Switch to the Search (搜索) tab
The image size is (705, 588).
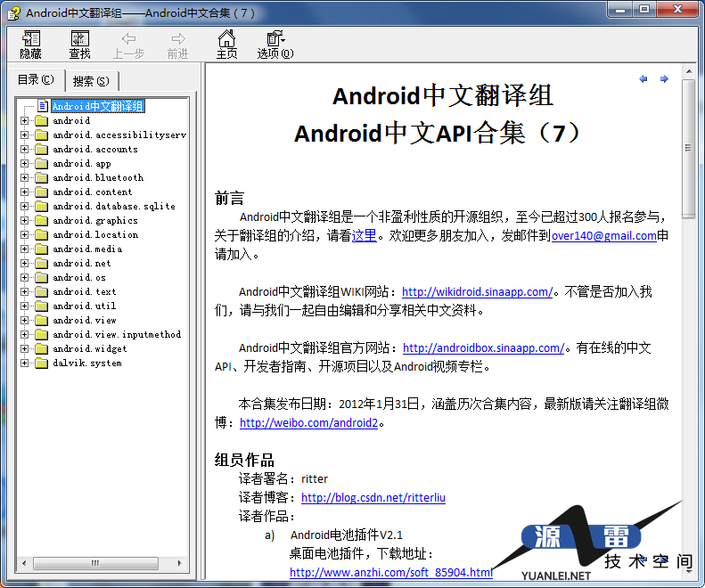(x=91, y=81)
